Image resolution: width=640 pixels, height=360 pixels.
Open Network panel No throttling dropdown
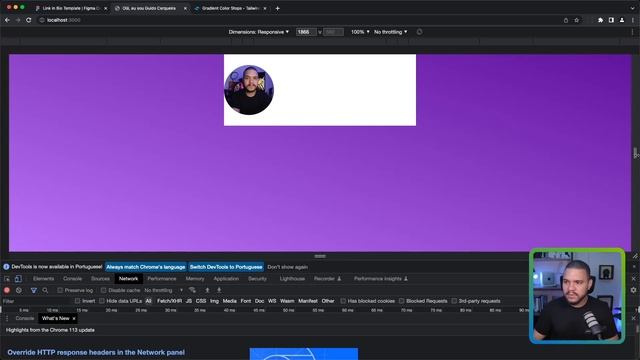(164, 290)
